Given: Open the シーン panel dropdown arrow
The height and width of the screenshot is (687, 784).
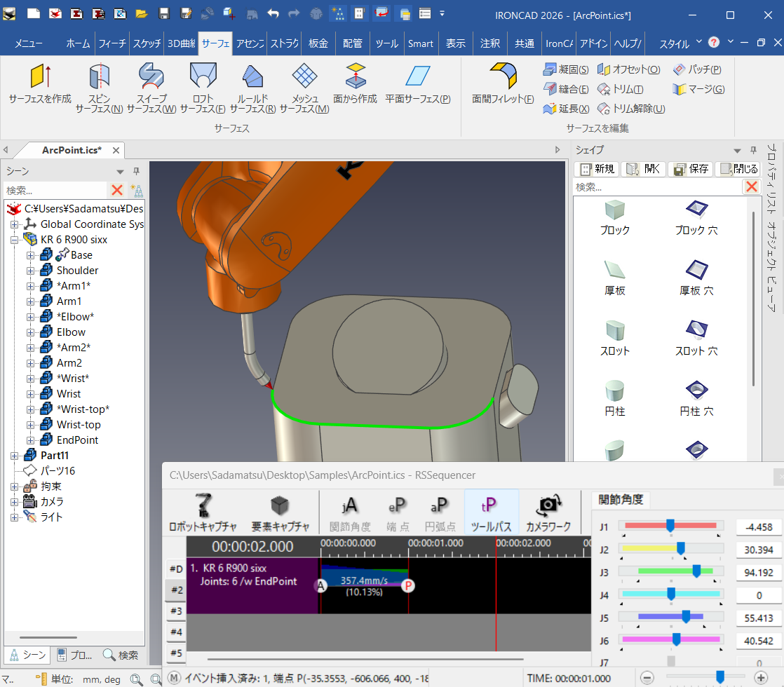Looking at the screenshot, I should [120, 172].
